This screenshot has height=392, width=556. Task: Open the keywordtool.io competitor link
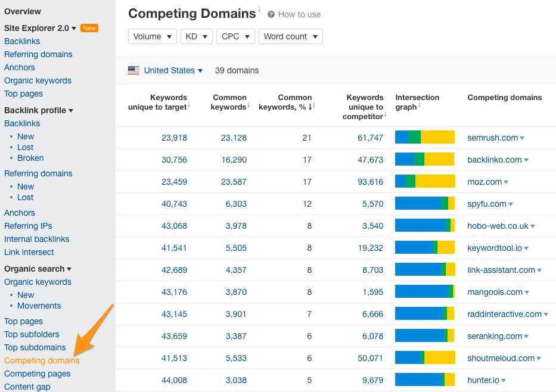point(495,248)
